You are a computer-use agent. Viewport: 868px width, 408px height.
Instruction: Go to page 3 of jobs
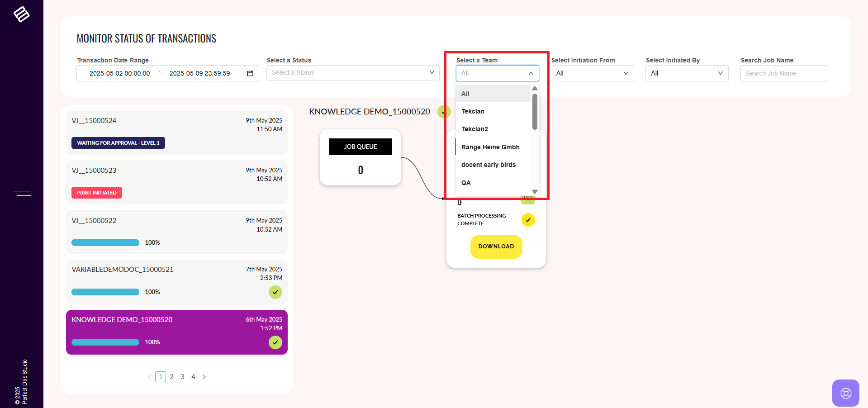pos(182,377)
